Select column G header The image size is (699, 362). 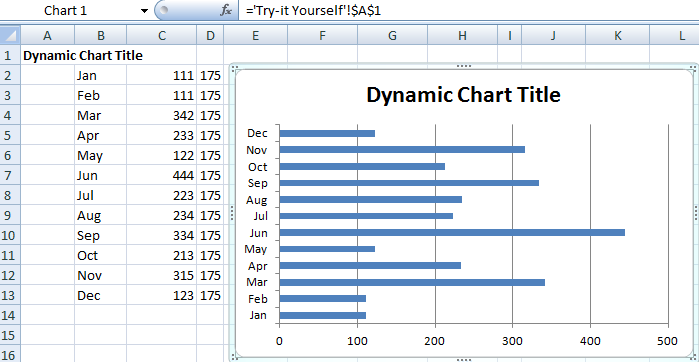click(x=392, y=35)
